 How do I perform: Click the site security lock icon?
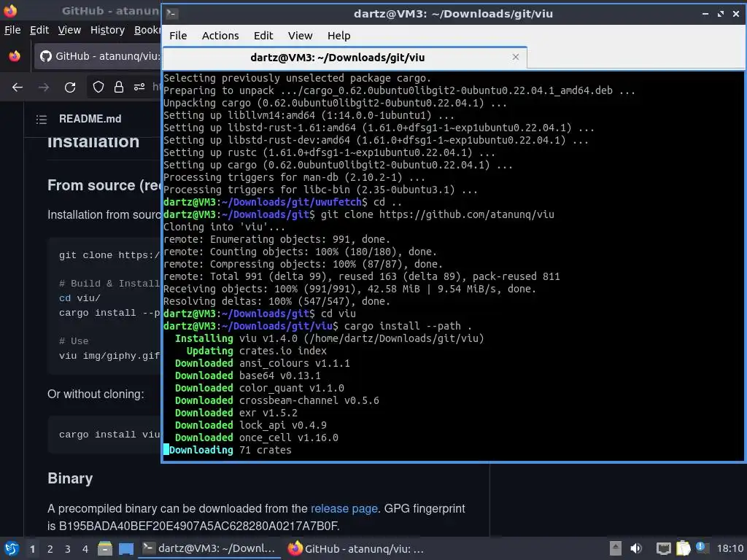pyautogui.click(x=119, y=87)
